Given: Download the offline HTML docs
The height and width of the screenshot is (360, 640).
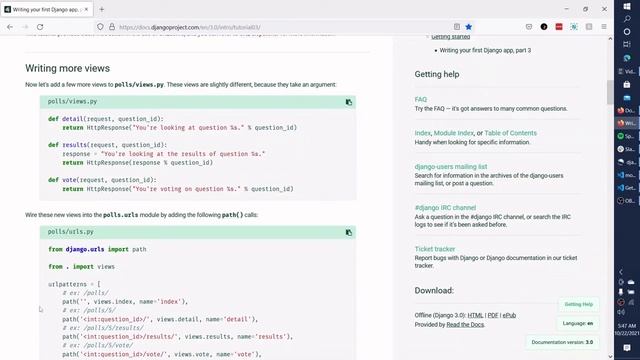Looking at the screenshot, I should pyautogui.click(x=475, y=315).
